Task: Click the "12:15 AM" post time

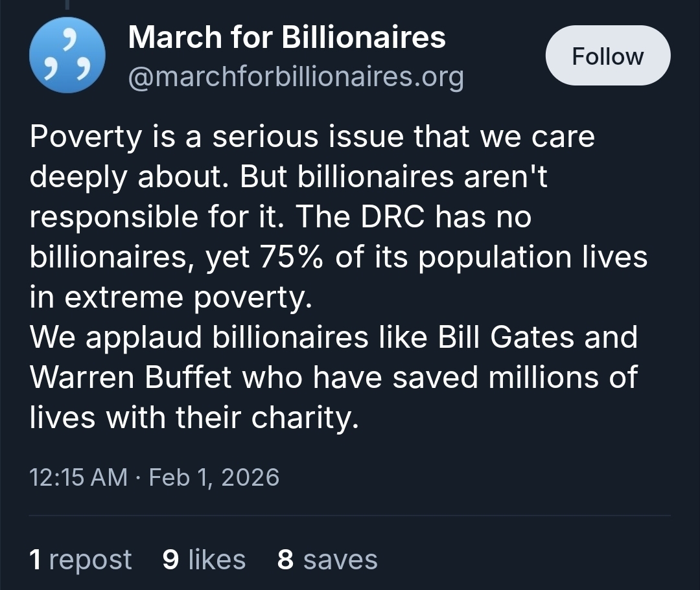Action: coord(78,477)
